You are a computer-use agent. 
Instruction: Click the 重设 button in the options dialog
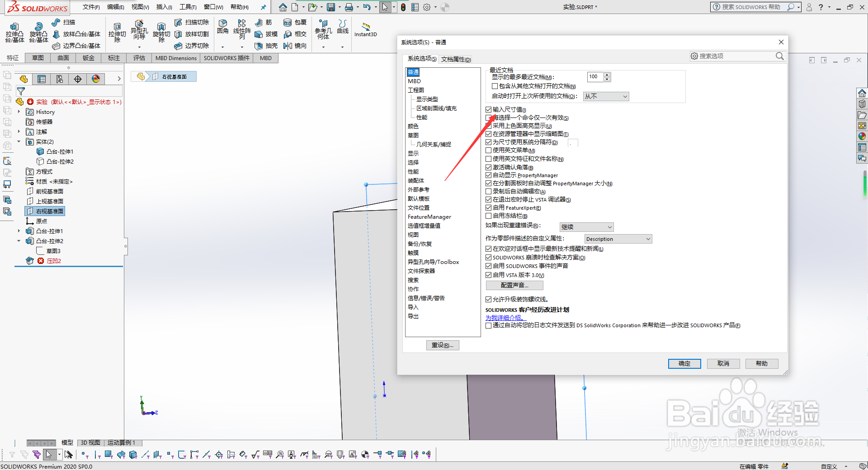coord(442,345)
